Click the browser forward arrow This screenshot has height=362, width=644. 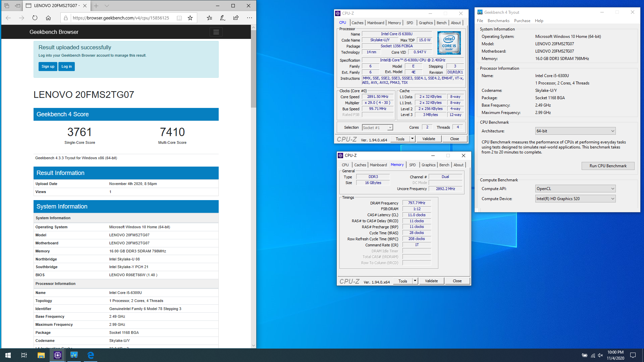(x=21, y=18)
